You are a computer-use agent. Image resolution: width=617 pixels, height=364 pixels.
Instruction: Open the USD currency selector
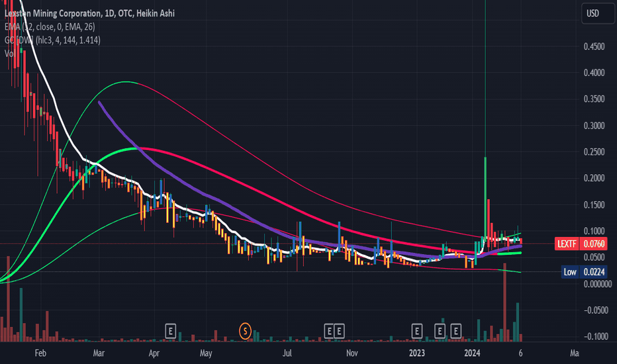click(x=598, y=14)
